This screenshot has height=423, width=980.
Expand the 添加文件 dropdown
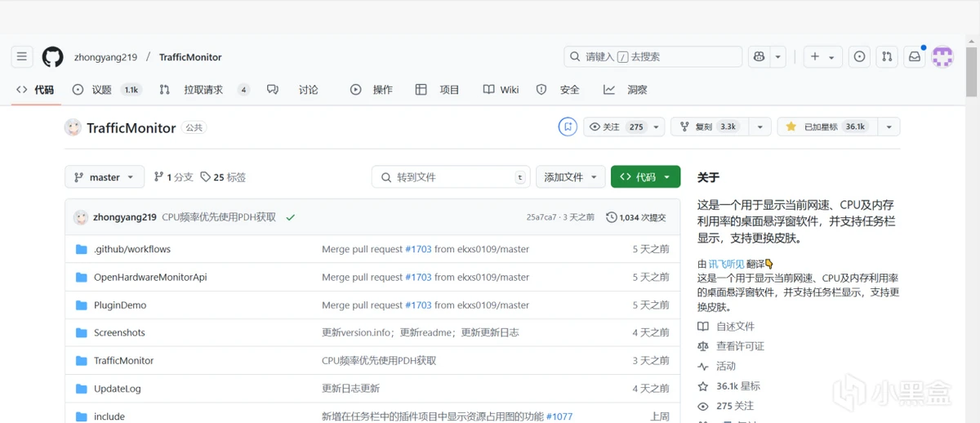[571, 177]
